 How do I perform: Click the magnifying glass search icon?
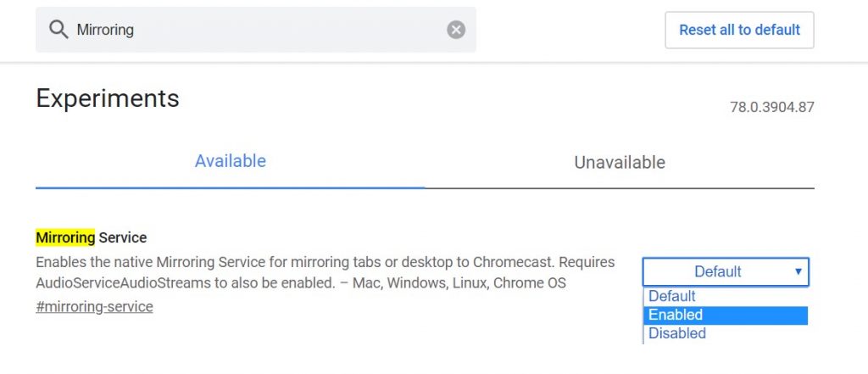click(58, 30)
